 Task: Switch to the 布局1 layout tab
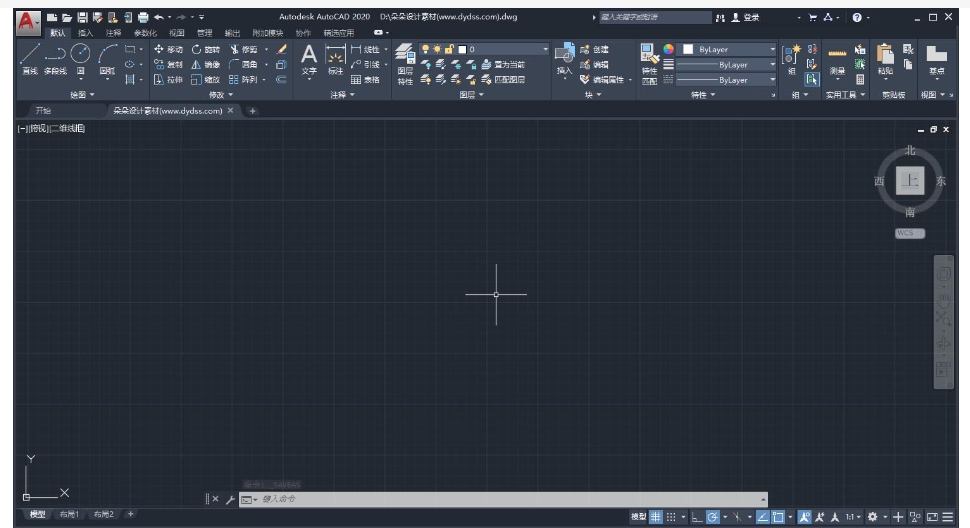pos(69,514)
